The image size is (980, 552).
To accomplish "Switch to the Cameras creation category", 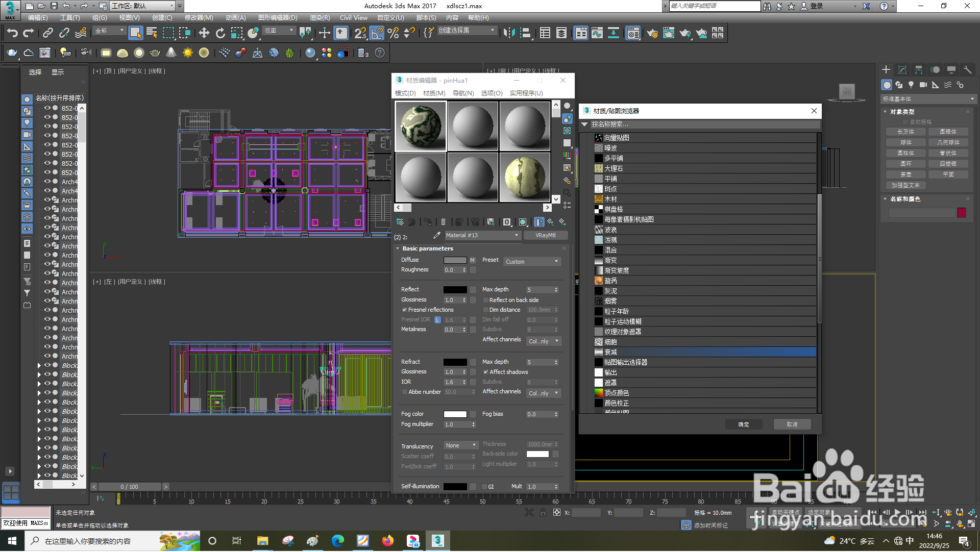I will [923, 85].
